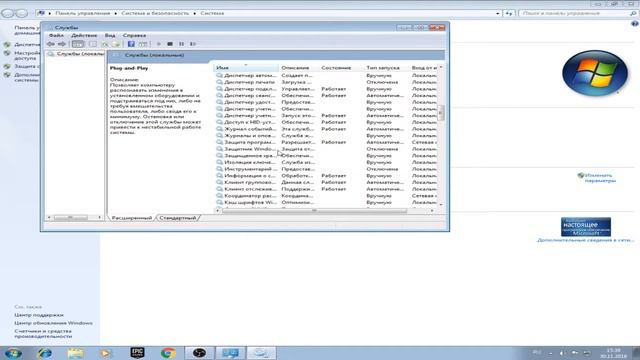The height and width of the screenshot is (360, 640).
Task: Select the Журнал событий service row
Action: [x=326, y=129]
